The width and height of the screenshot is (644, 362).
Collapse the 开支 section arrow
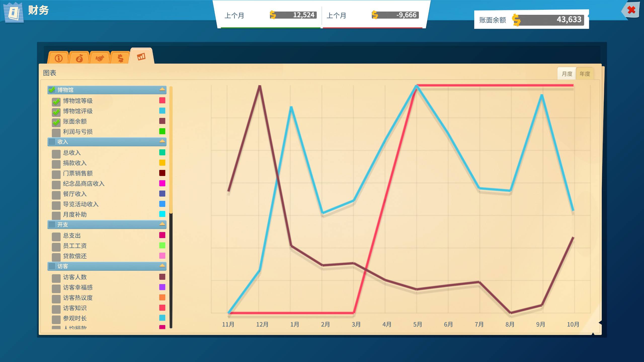[162, 224]
